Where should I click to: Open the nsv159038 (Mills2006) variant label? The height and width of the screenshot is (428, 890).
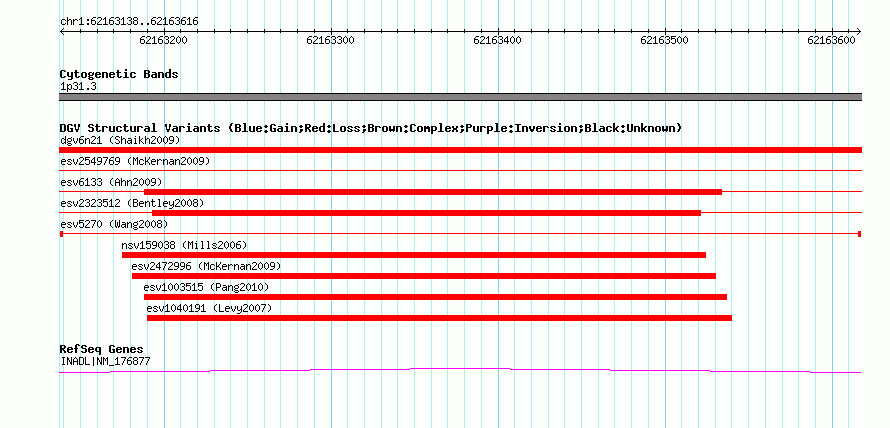point(184,245)
